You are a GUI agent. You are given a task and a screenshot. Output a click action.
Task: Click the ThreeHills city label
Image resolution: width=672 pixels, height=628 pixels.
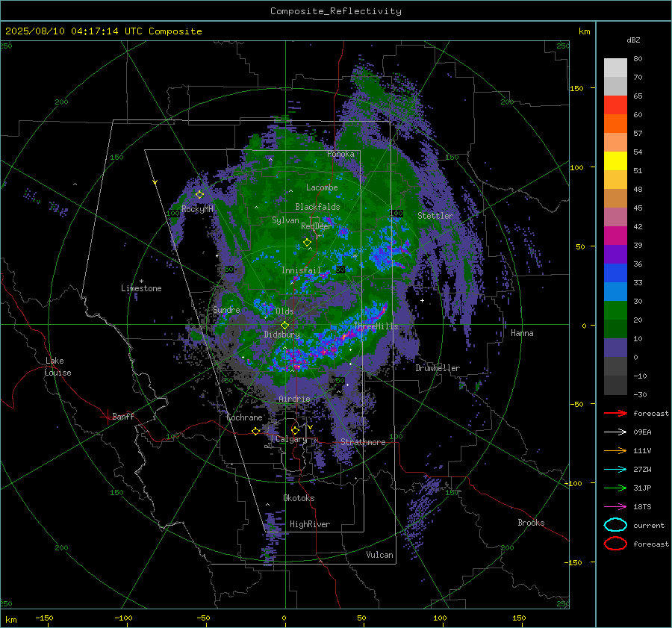click(376, 326)
